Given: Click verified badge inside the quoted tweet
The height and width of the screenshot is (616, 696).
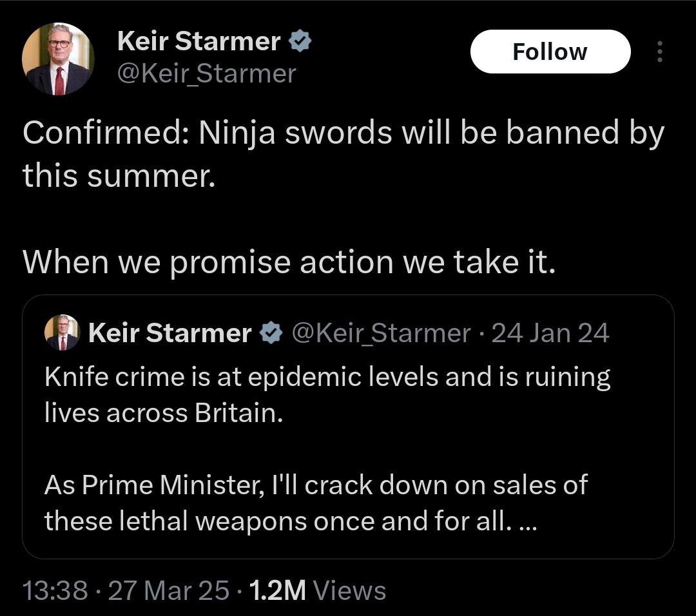Looking at the screenshot, I should pos(271,333).
